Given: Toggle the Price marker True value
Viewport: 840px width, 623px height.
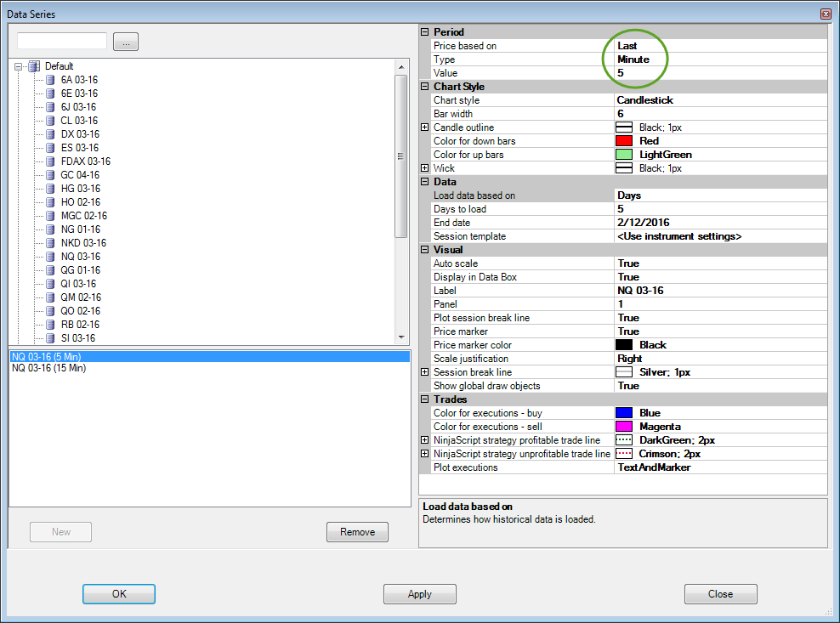Looking at the screenshot, I should (720, 331).
